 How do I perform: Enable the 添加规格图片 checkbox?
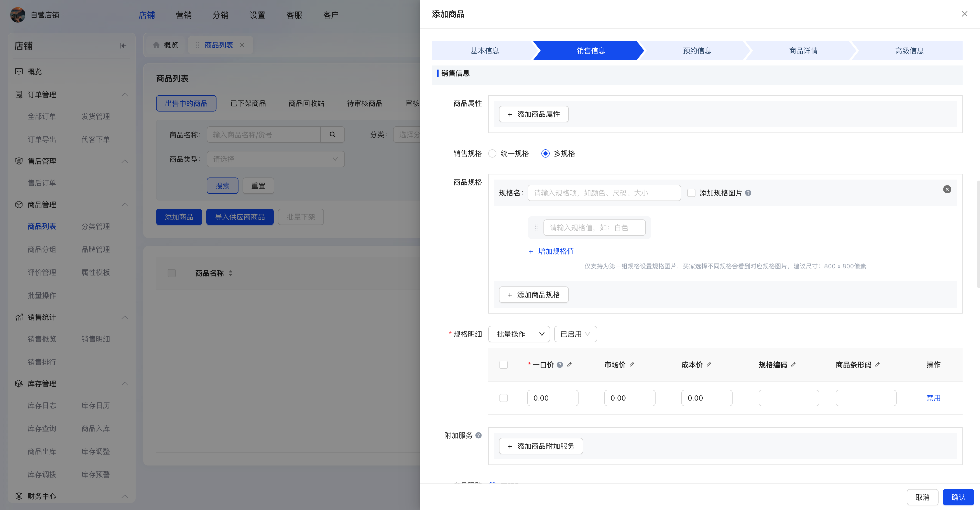point(691,193)
